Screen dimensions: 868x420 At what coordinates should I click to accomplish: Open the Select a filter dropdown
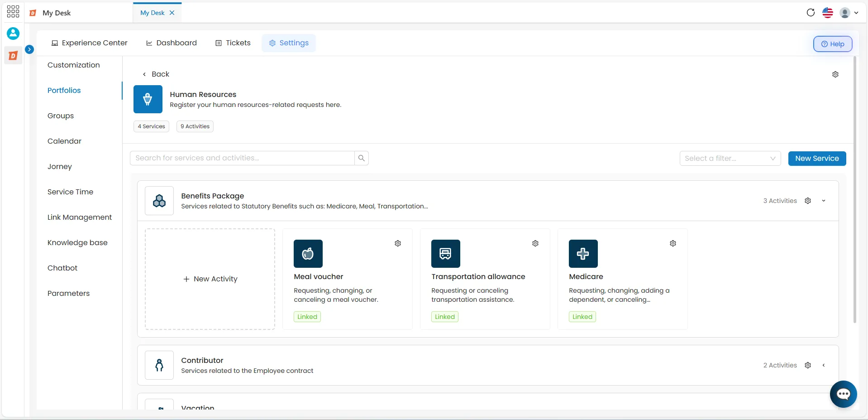tap(730, 158)
